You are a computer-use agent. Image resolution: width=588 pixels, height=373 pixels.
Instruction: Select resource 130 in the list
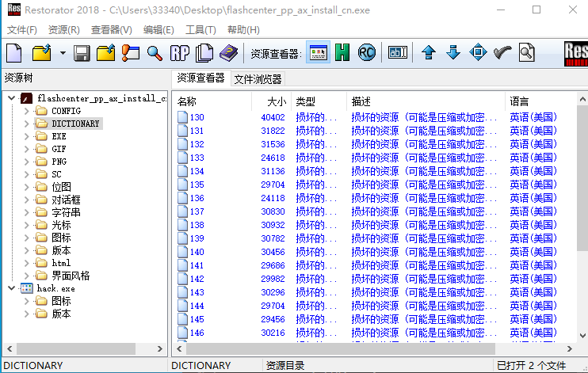coord(197,117)
